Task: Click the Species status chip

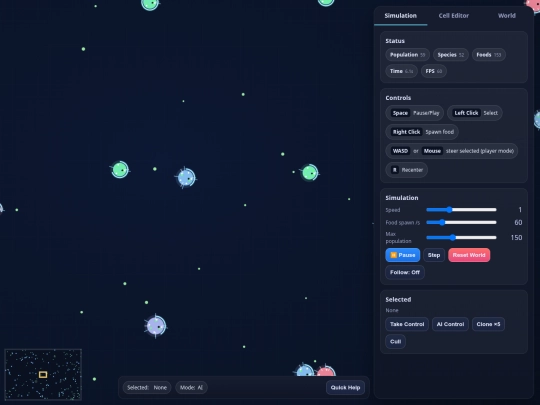Action: (450, 55)
